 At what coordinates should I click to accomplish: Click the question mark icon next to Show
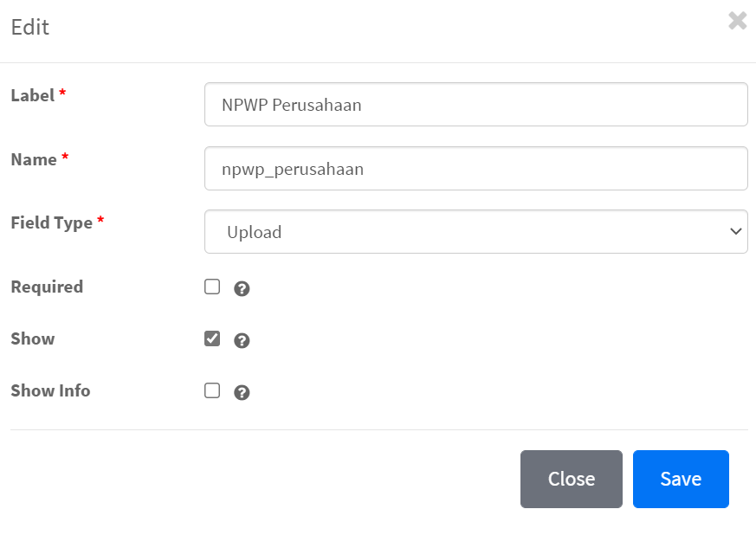pos(242,340)
